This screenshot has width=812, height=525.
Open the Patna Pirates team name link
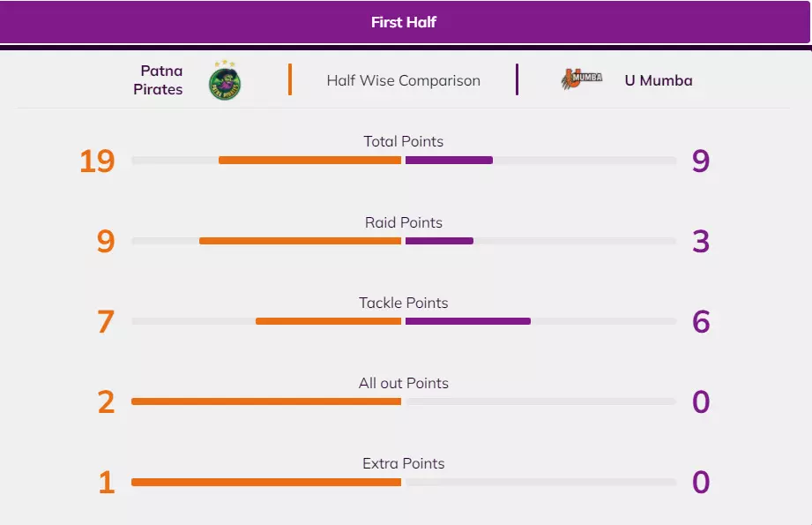point(159,80)
